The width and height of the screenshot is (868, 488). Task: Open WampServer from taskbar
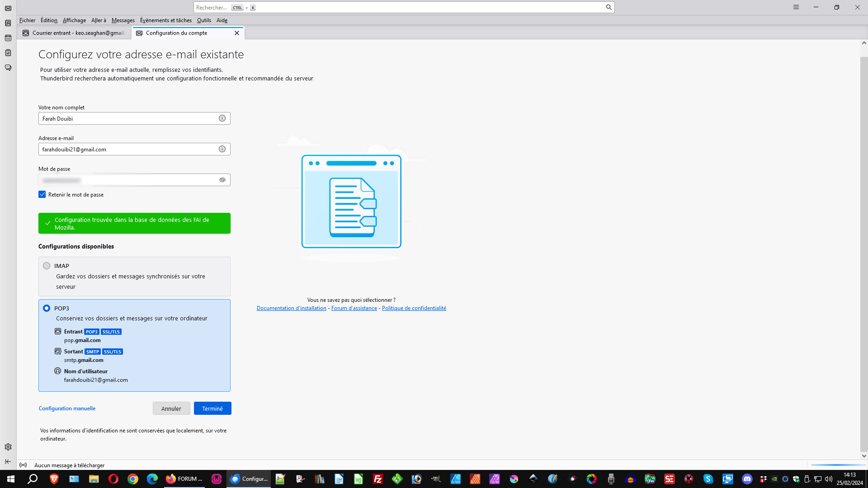pyautogui.click(x=217, y=479)
